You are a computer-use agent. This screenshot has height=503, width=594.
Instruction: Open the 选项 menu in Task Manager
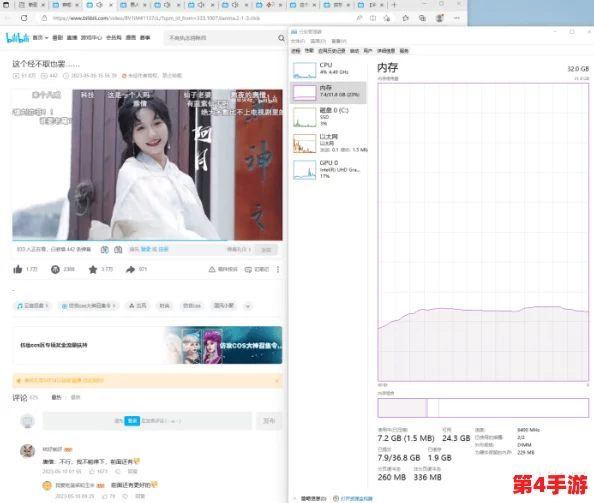pyautogui.click(x=318, y=41)
